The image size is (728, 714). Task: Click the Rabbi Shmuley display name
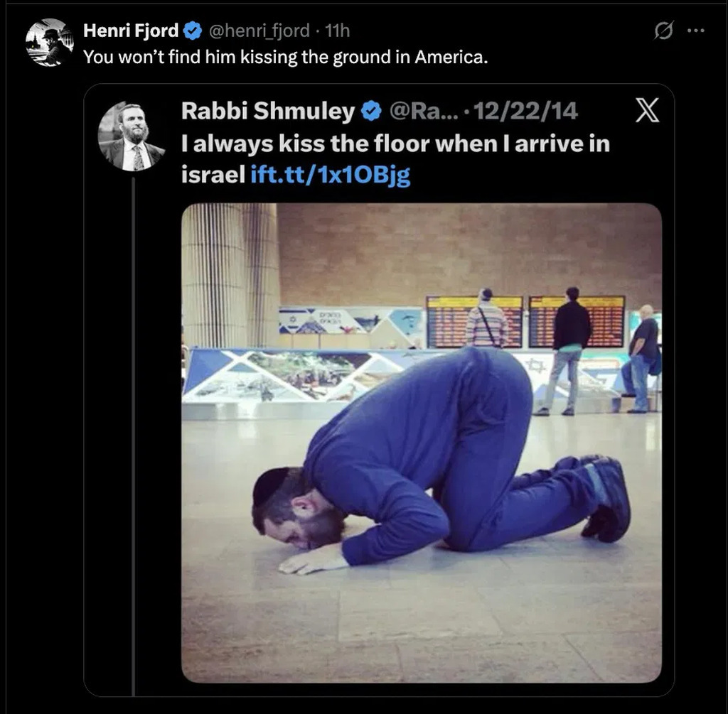tap(267, 111)
